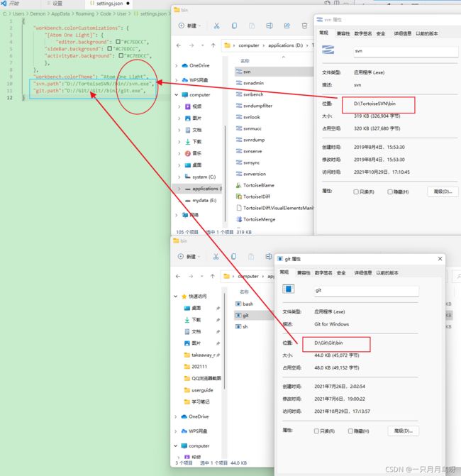Click Paste icon in upper Explorer toolbar
This screenshot has height=476, width=461.
252,26
